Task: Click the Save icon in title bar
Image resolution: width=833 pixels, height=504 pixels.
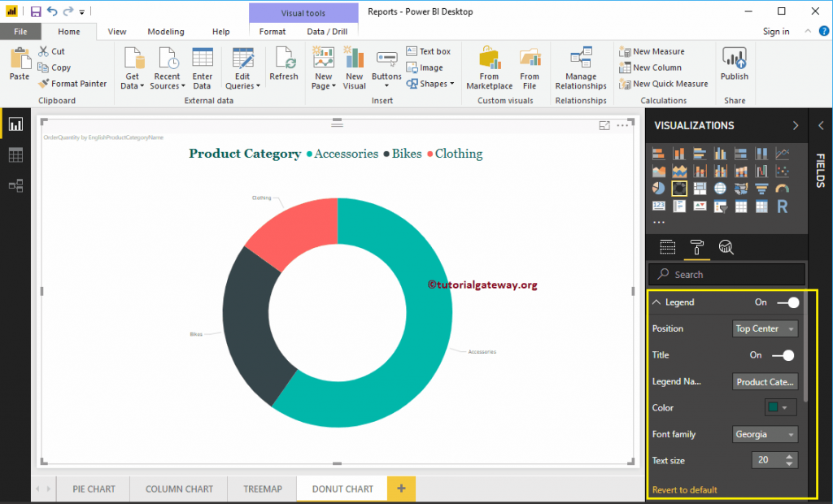Action: 36,11
